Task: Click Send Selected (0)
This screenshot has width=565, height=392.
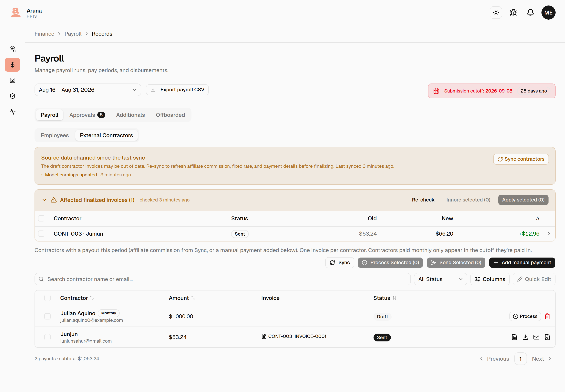Action: 456,263
